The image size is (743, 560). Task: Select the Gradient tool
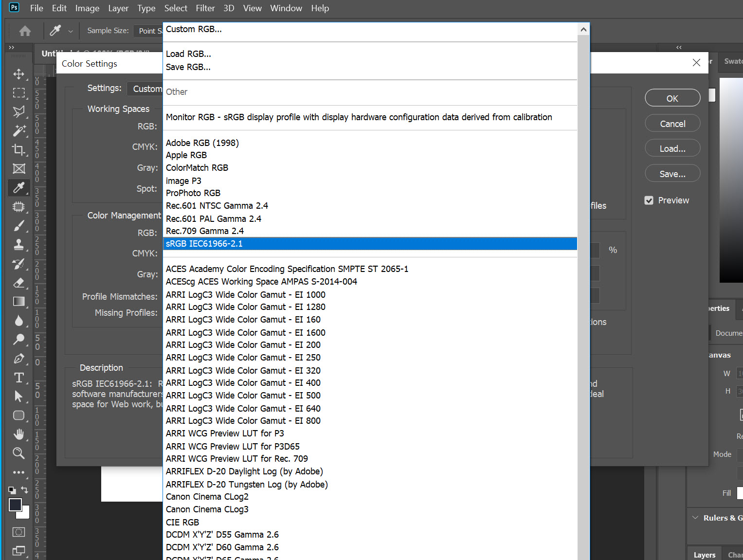(18, 302)
